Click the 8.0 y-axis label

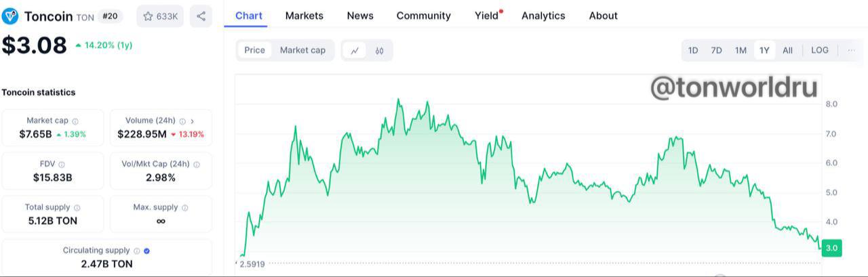pos(831,104)
